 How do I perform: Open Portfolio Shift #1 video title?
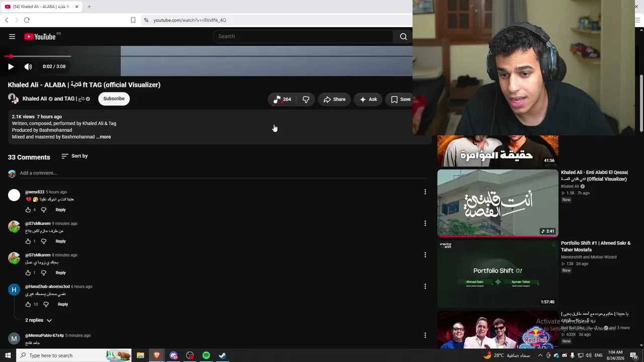596,246
